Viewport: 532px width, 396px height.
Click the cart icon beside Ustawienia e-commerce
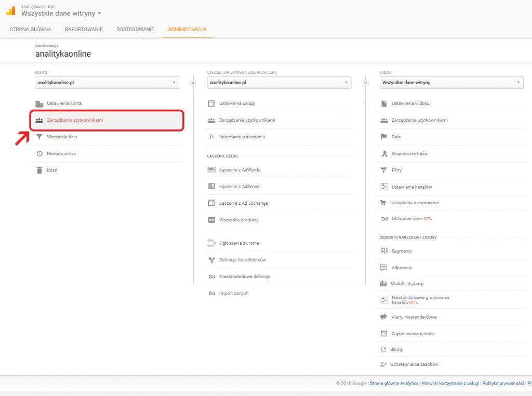coord(383,203)
